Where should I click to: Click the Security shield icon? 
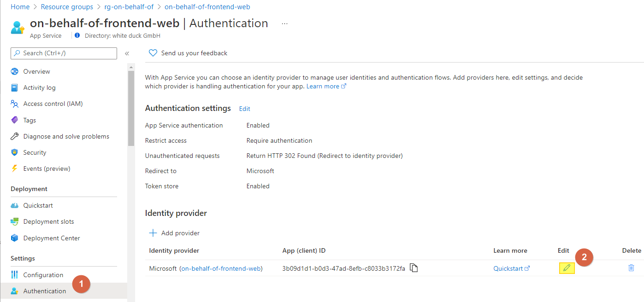click(15, 152)
